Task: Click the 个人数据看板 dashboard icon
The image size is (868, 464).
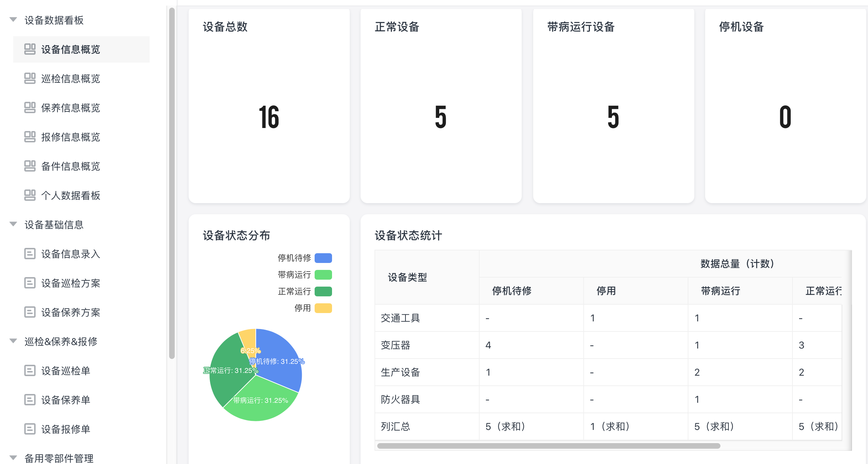Action: click(30, 195)
